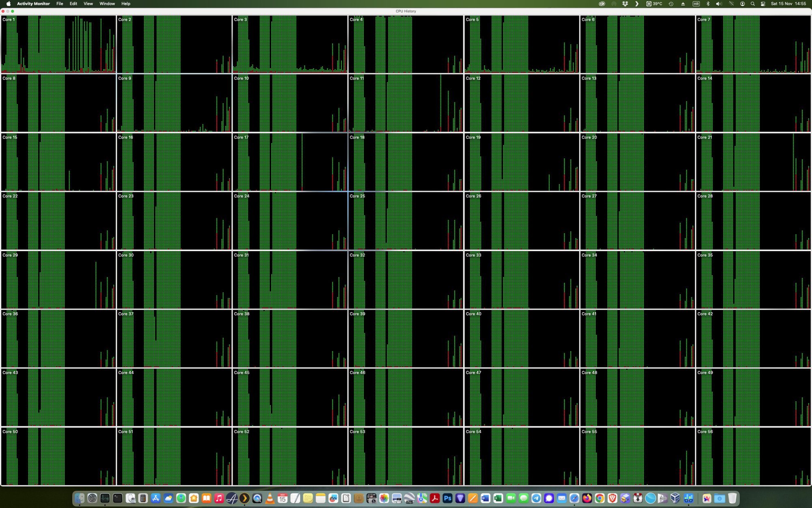Open the View menu
This screenshot has width=812, height=508.
tap(88, 4)
